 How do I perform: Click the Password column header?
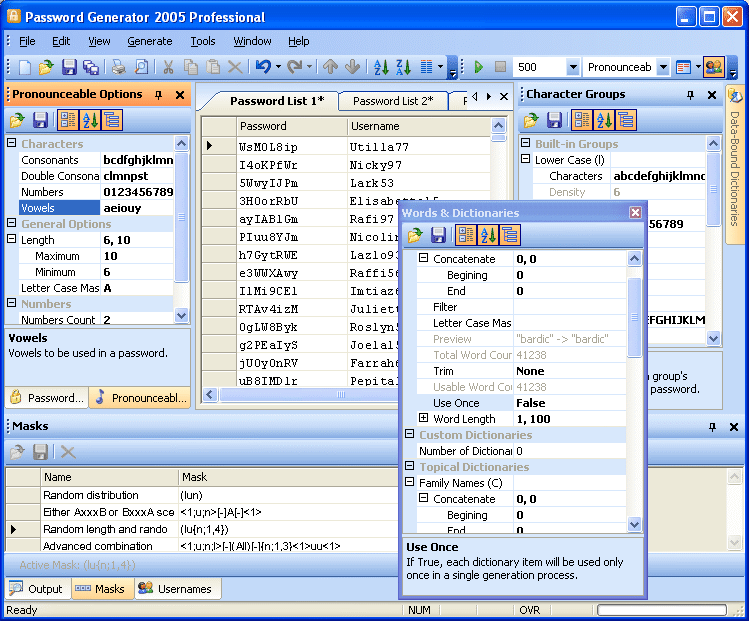[x=292, y=126]
